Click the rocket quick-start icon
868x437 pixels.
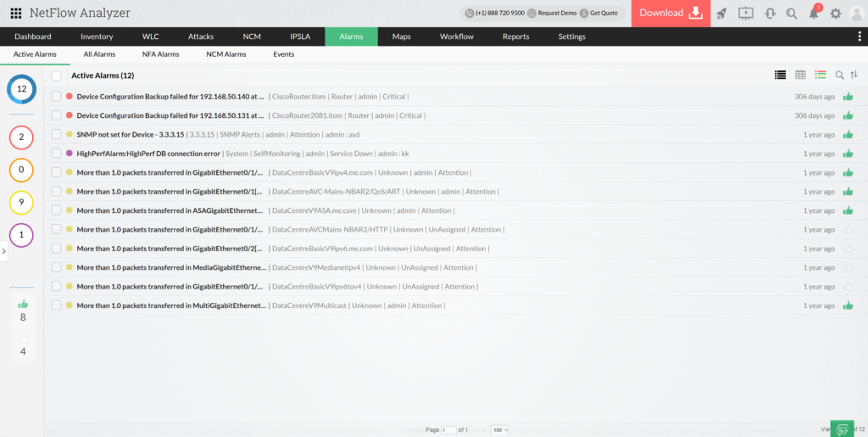721,14
